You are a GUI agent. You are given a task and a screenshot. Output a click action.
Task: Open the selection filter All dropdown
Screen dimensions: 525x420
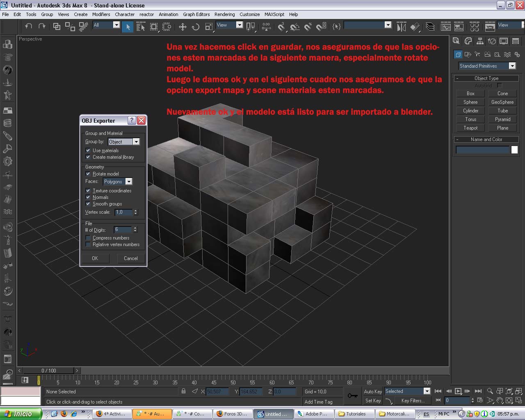[106, 25]
